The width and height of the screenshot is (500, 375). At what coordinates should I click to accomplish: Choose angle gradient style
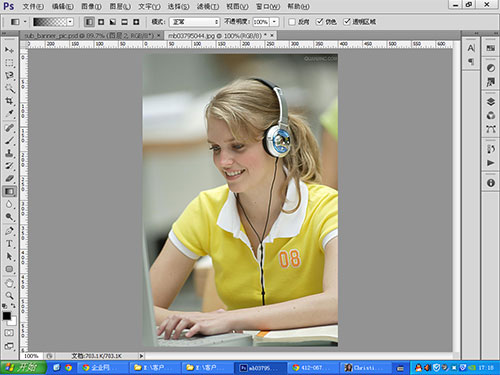(x=113, y=22)
